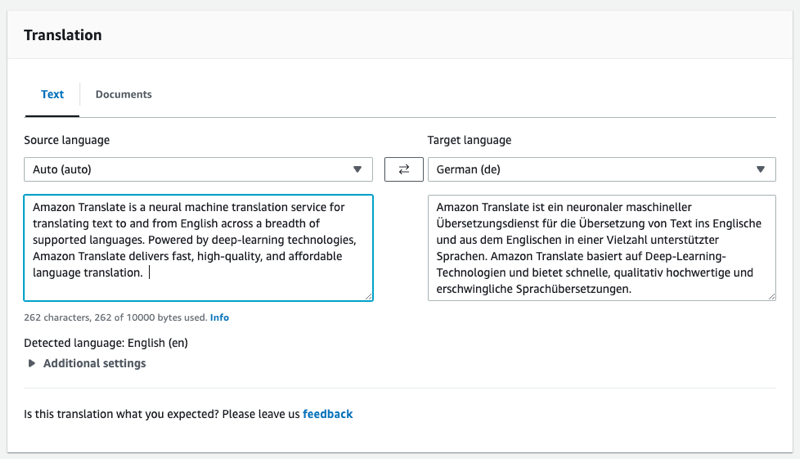This screenshot has width=800, height=459.
Task: Click the Target language label
Action: [469, 140]
